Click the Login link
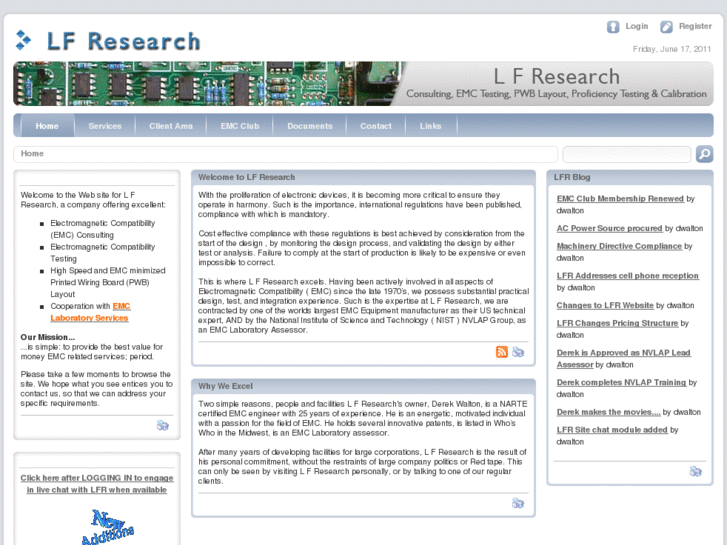Screen dimensions: 727x545 [x=637, y=26]
